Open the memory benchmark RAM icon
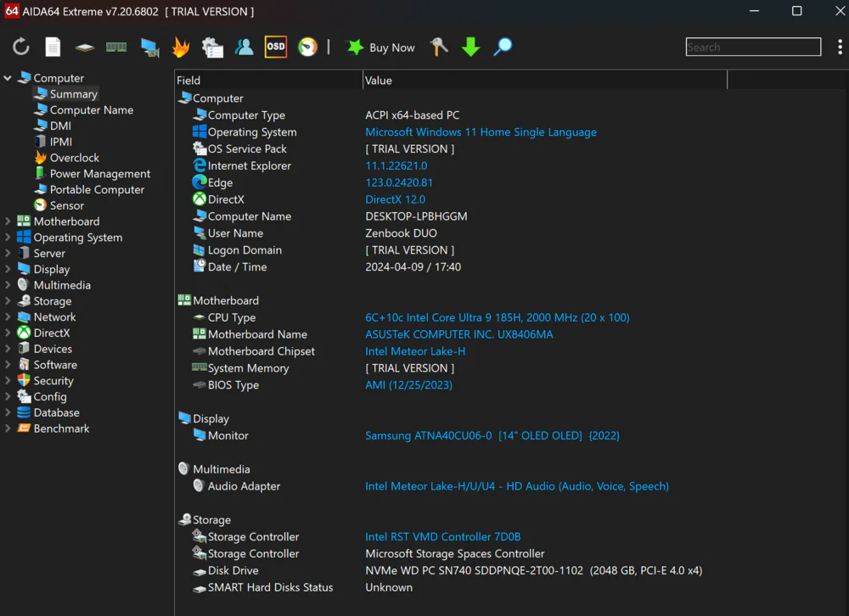The width and height of the screenshot is (849, 616). click(x=116, y=48)
